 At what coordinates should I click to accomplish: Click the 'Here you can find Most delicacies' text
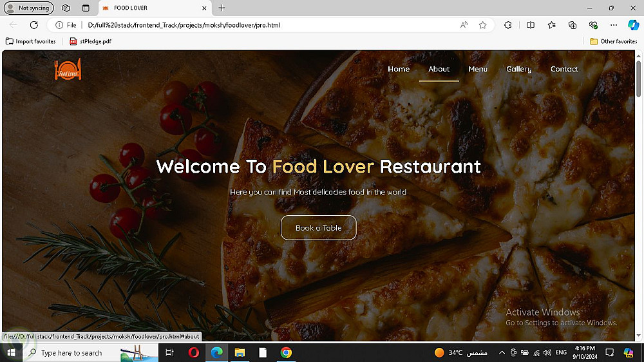(x=318, y=192)
